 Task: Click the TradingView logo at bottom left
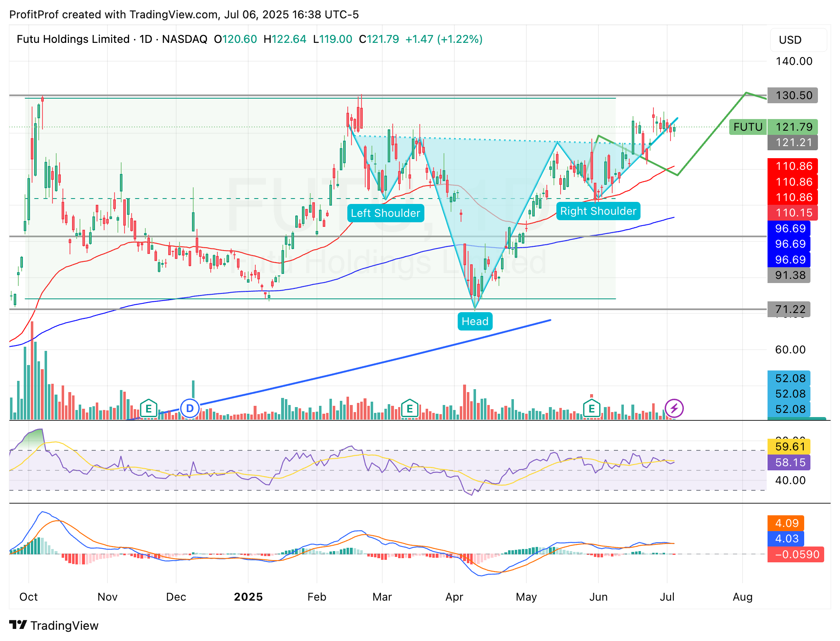54,625
